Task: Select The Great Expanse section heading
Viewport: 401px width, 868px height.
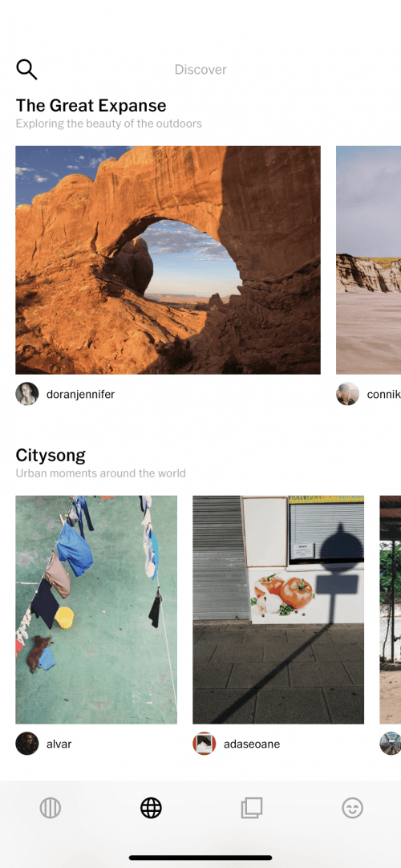Action: (91, 105)
